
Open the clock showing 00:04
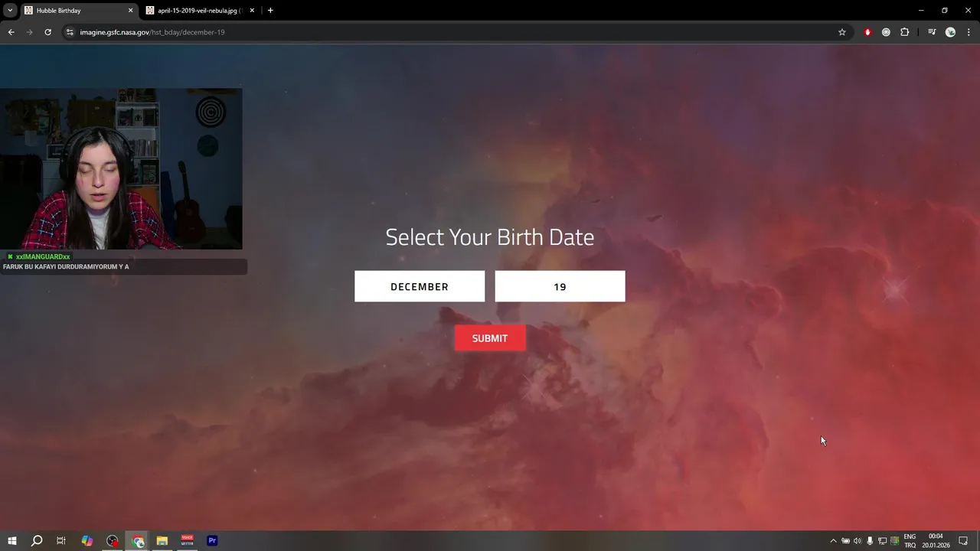(x=936, y=541)
